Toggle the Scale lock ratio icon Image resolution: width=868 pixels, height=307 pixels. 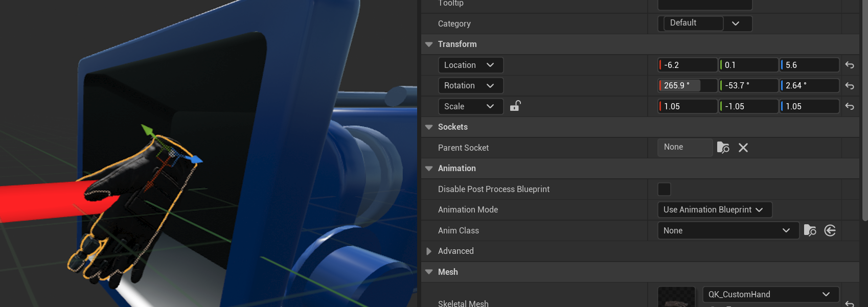[515, 106]
